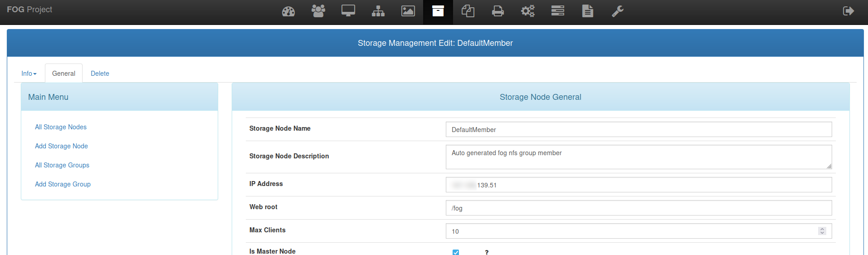Open Images management picture icon
This screenshot has height=255, width=868.
pyautogui.click(x=408, y=11)
